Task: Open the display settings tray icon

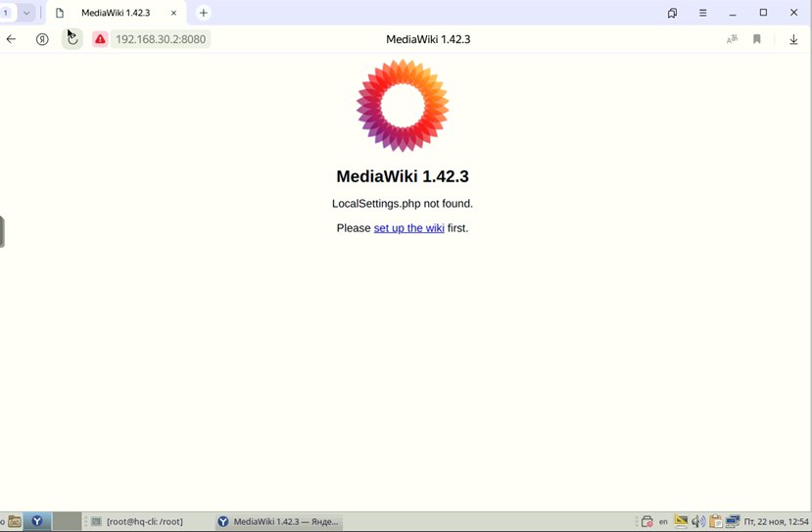Action: 681,521
